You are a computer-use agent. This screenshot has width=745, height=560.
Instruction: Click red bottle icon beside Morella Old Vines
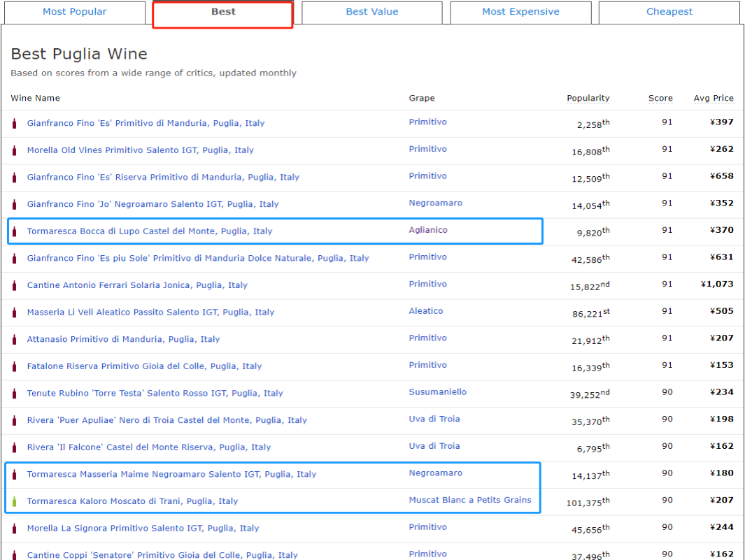[14, 150]
